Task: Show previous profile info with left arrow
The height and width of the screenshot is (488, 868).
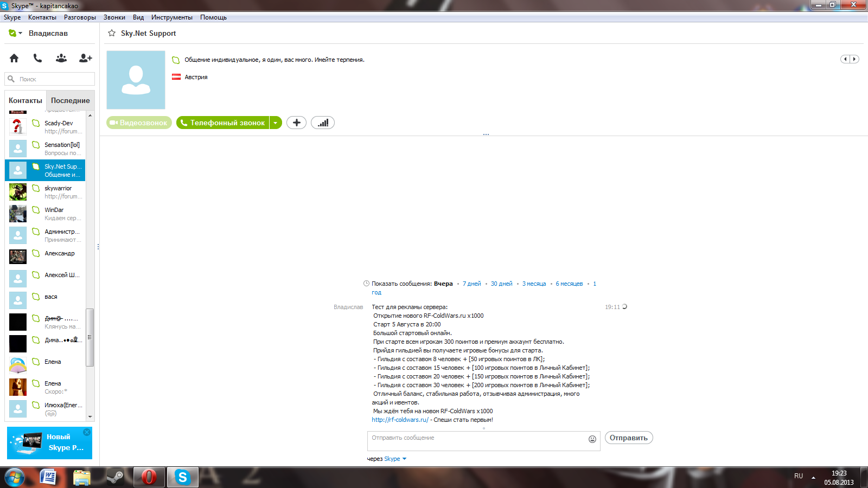Action: (x=845, y=59)
